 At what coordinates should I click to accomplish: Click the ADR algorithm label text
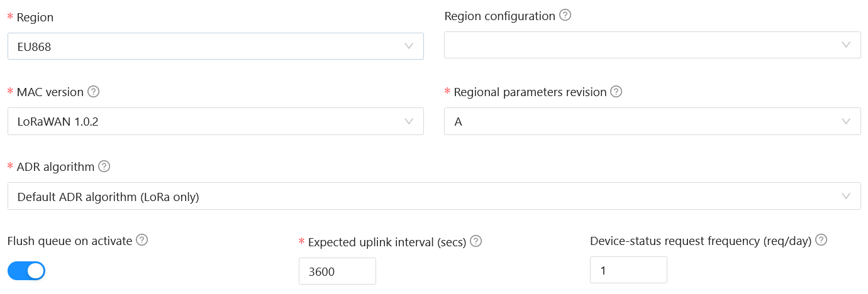[x=56, y=166]
